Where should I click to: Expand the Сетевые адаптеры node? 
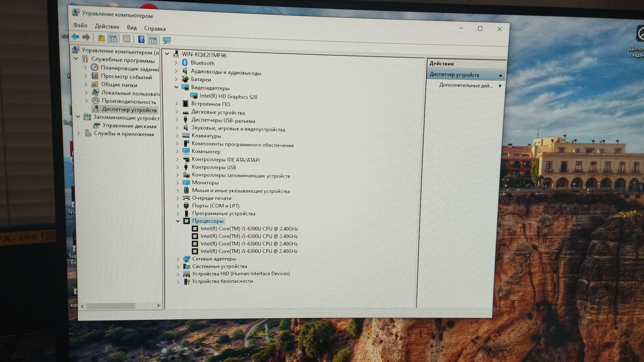pos(178,259)
